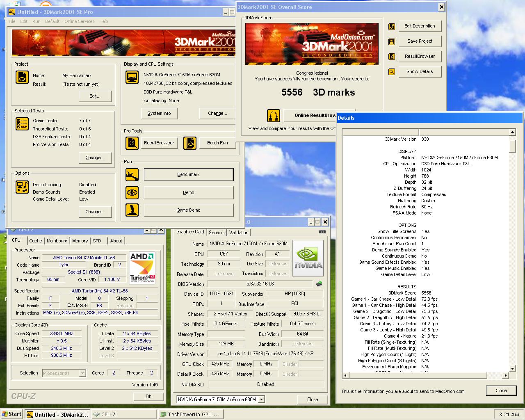Switch to the Cache tab in CPU-Z
525x420 pixels.
click(x=35, y=241)
